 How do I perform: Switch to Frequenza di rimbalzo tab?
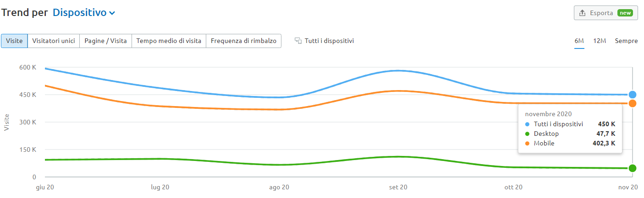pos(243,41)
